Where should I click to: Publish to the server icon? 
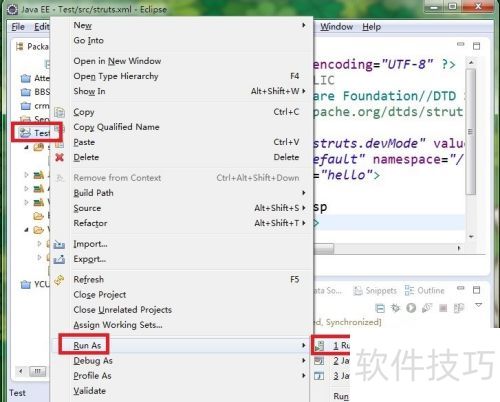tap(459, 308)
